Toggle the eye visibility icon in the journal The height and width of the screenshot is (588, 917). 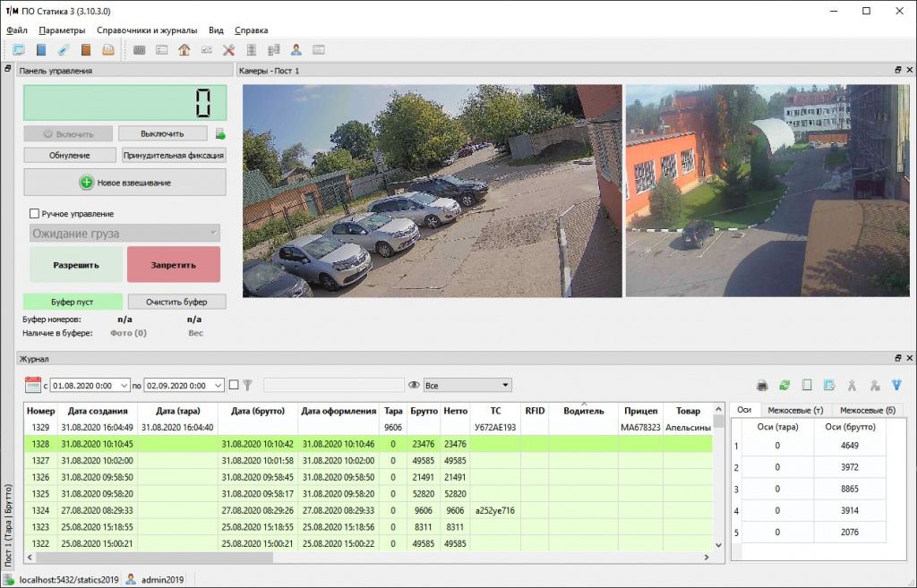pyautogui.click(x=414, y=385)
